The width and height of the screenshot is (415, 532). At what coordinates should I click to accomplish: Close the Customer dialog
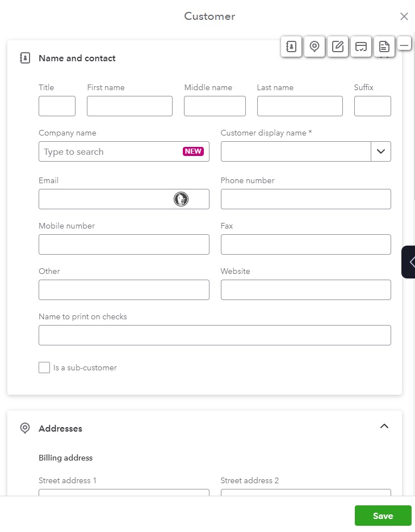pos(404,16)
